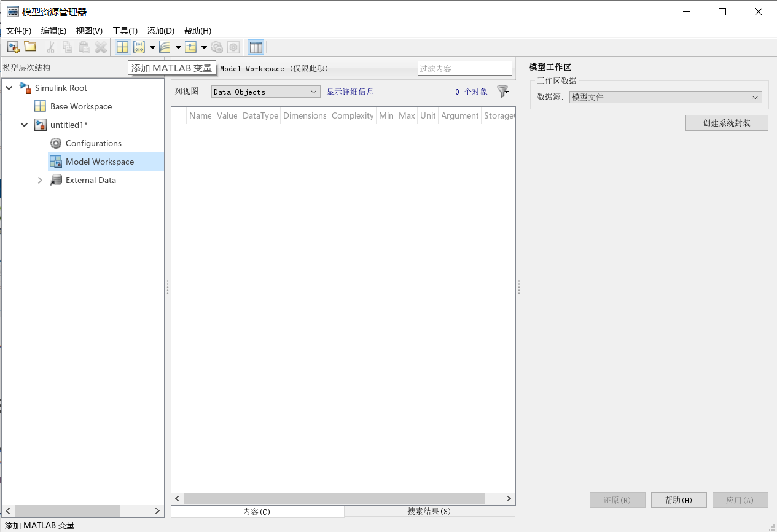Expand the External Data tree node
The image size is (777, 532).
(39, 180)
